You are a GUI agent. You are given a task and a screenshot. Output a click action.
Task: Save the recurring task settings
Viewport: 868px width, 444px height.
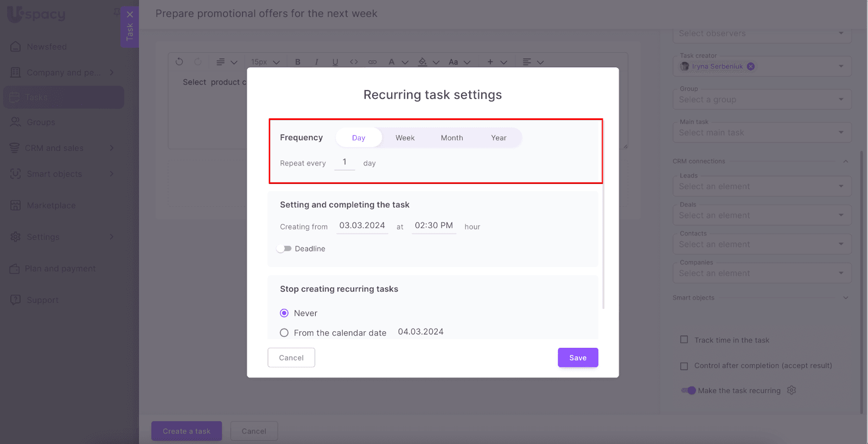click(x=578, y=358)
